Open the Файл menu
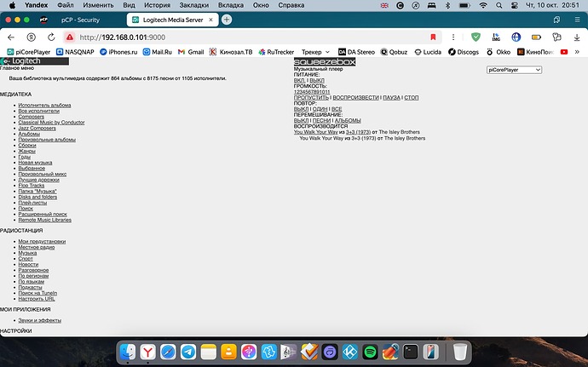This screenshot has width=588, height=367. (x=66, y=5)
